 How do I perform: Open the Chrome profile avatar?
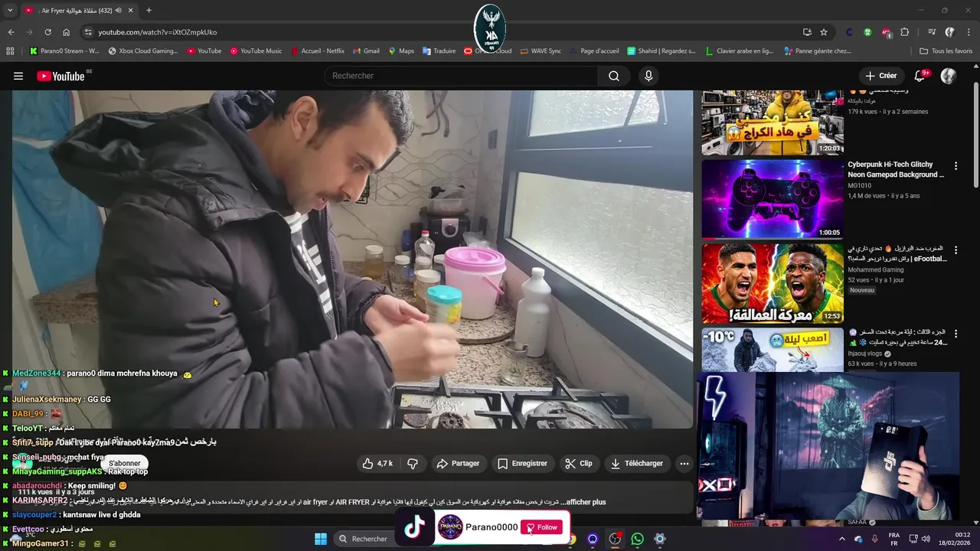[950, 32]
